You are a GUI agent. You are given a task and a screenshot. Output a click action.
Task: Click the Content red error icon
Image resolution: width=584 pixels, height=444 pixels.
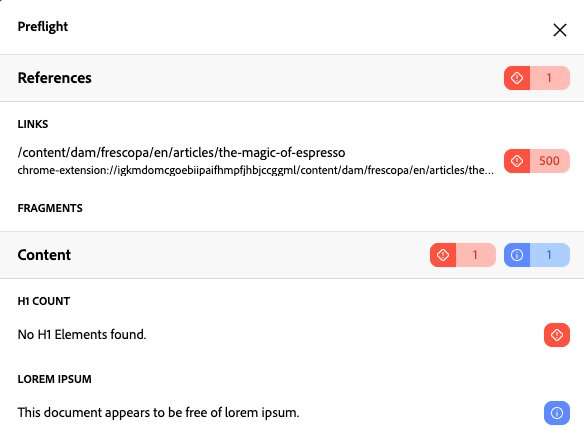tap(443, 255)
